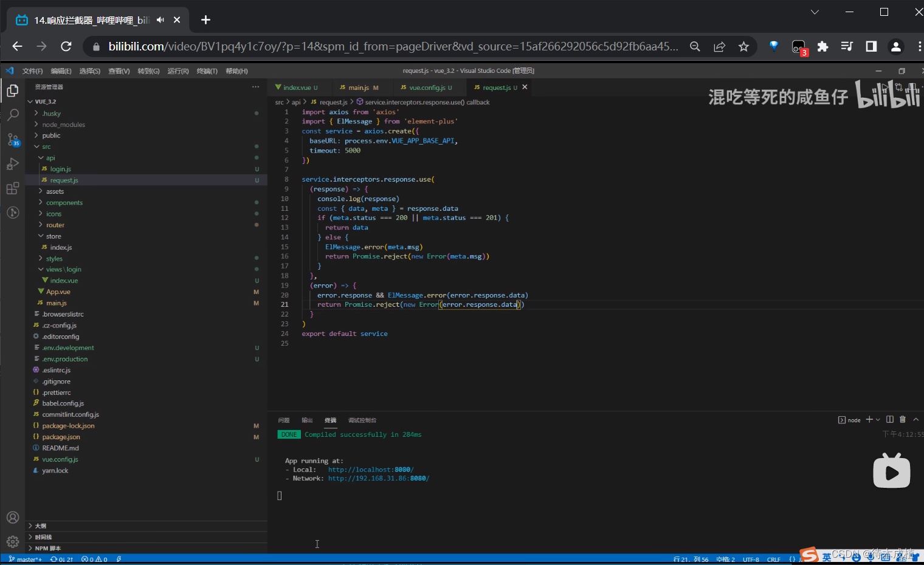This screenshot has width=924, height=565.
Task: Switch to the index.vue editor tab
Action: [297, 87]
